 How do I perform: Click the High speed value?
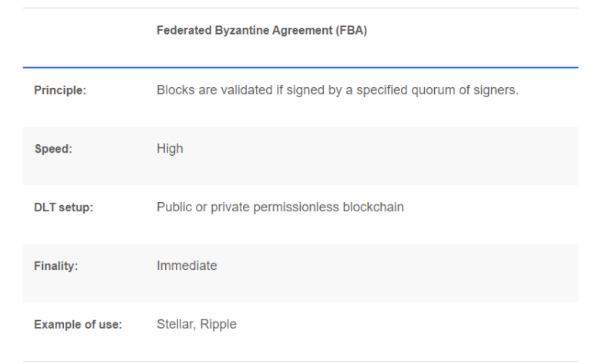[x=170, y=149]
